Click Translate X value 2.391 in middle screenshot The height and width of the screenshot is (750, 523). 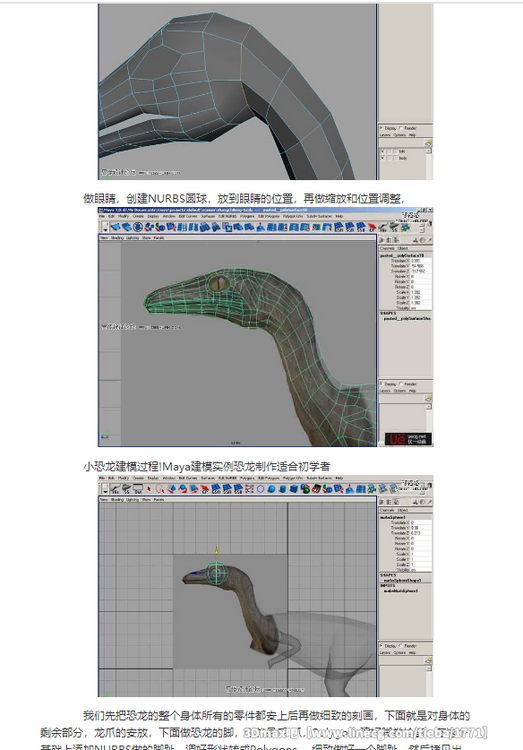click(x=421, y=261)
